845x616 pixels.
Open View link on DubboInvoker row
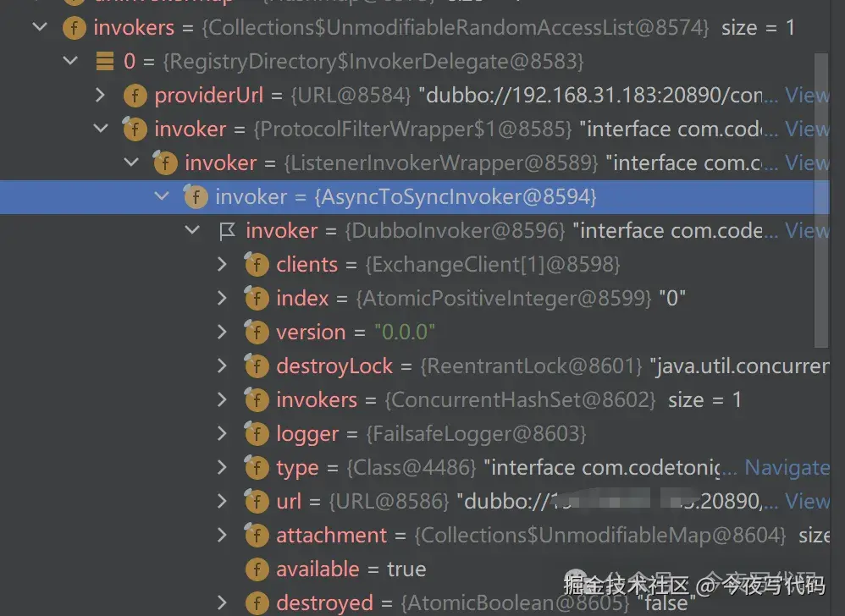[807, 230]
